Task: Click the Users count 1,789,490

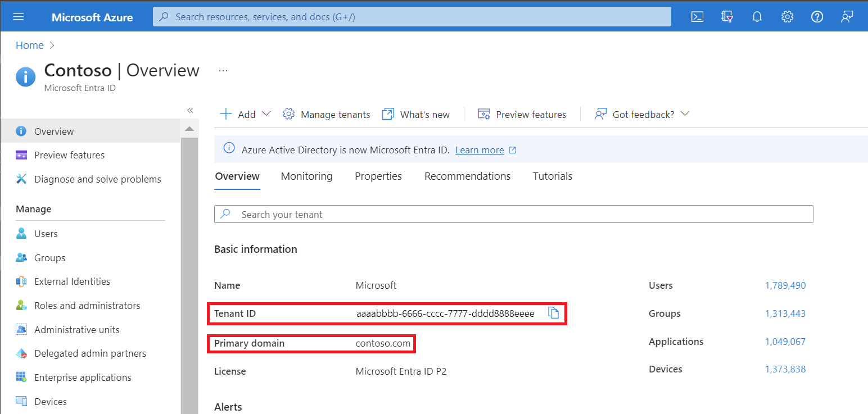Action: tap(785, 285)
